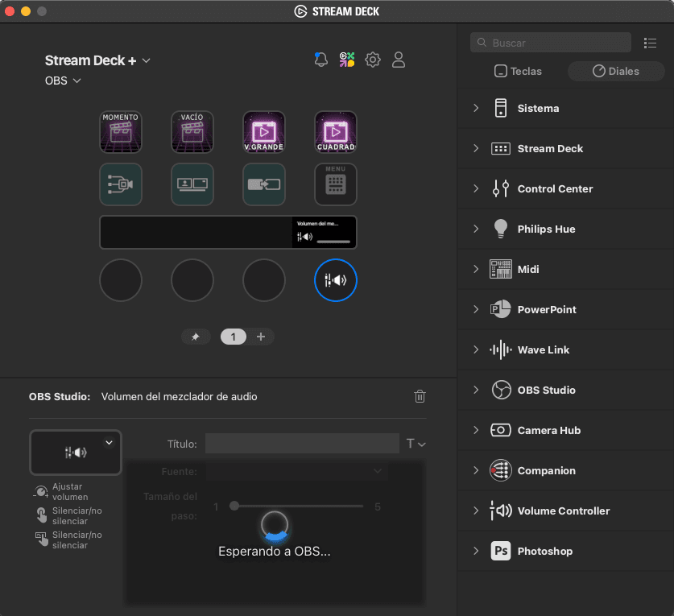The width and height of the screenshot is (674, 616).
Task: Open the Stream Deck + device dropdown
Action: pos(97,60)
